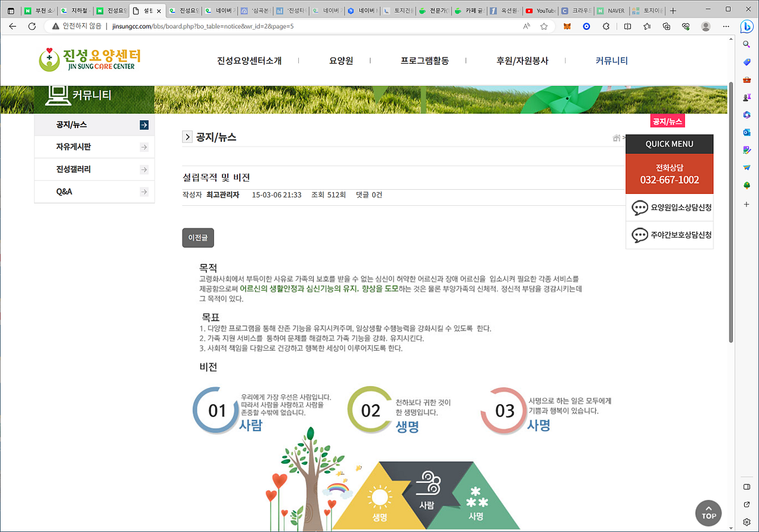The width and height of the screenshot is (759, 532).
Task: Open the extensions puzzle icon
Action: tap(606, 26)
